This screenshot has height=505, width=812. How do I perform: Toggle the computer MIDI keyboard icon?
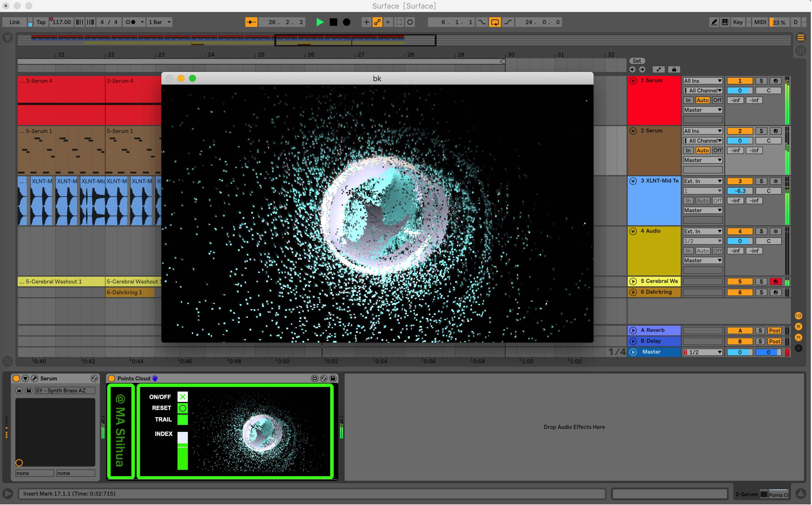724,22
